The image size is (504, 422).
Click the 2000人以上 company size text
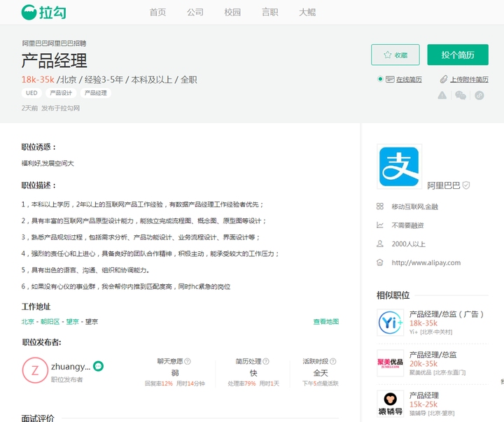408,244
